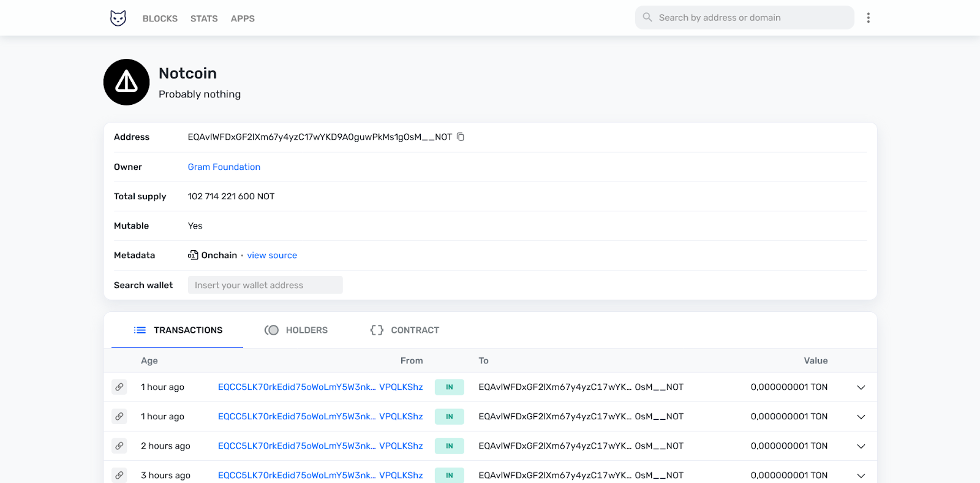Copy the Notcoin contract address

tap(461, 137)
